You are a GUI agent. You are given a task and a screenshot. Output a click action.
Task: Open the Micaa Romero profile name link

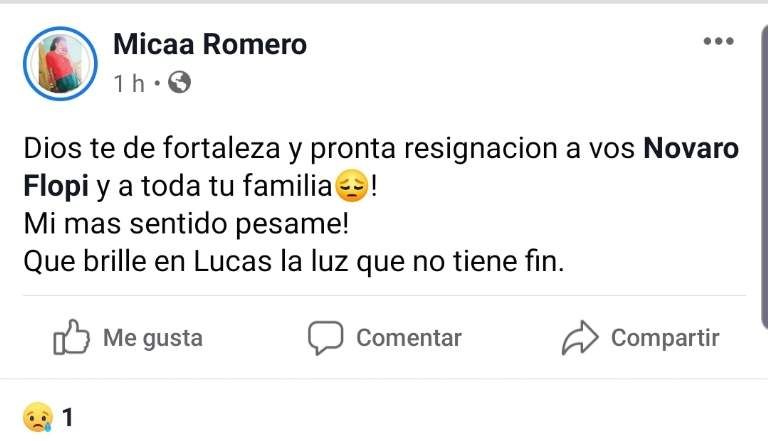[210, 44]
